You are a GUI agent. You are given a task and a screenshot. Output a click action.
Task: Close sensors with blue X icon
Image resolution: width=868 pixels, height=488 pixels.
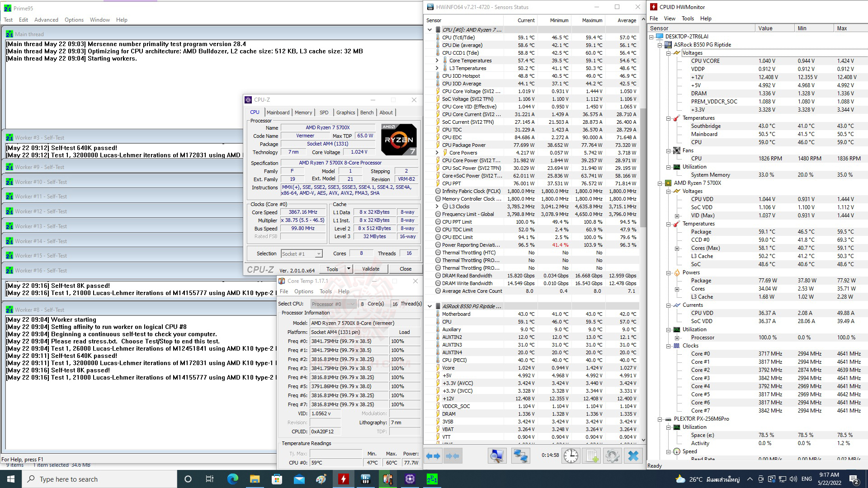click(x=633, y=456)
